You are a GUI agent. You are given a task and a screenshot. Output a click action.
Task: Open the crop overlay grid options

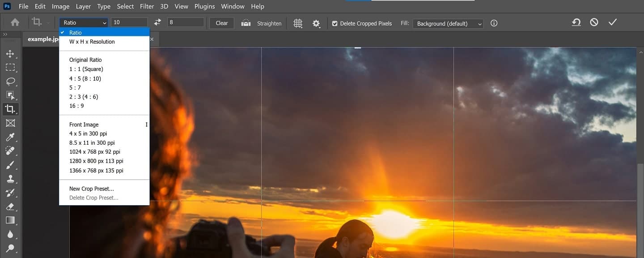pos(297,23)
